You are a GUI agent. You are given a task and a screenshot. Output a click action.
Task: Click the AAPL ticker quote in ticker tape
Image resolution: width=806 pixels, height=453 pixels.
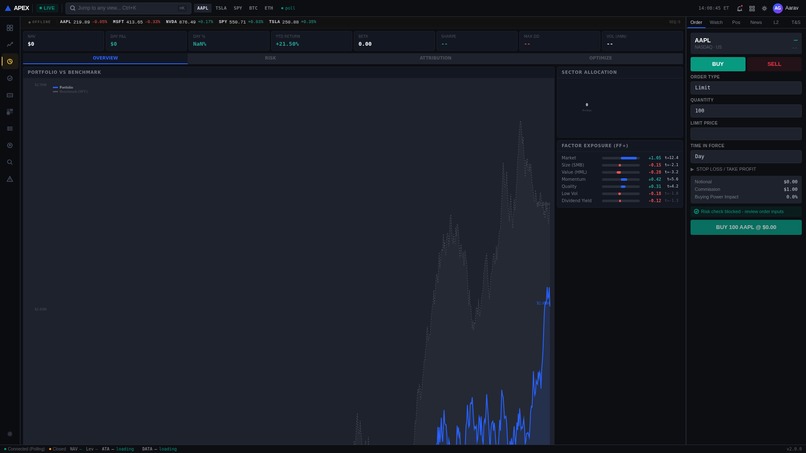pyautogui.click(x=83, y=22)
